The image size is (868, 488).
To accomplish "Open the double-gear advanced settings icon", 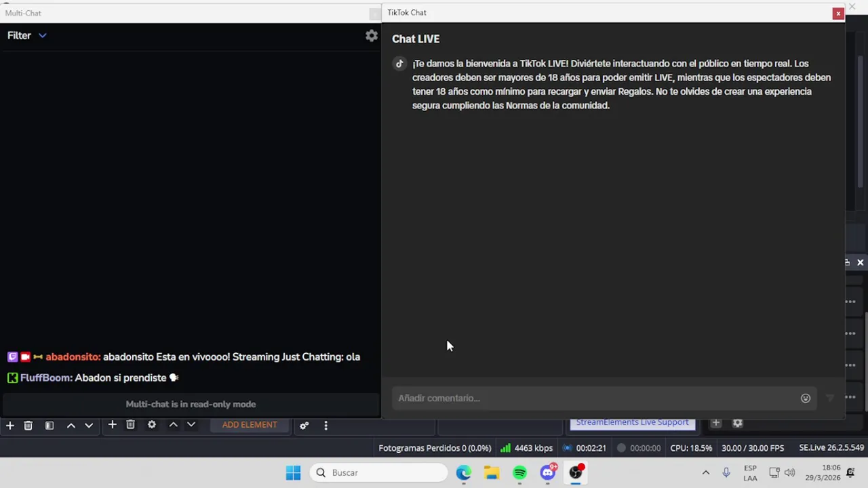I will pyautogui.click(x=304, y=426).
